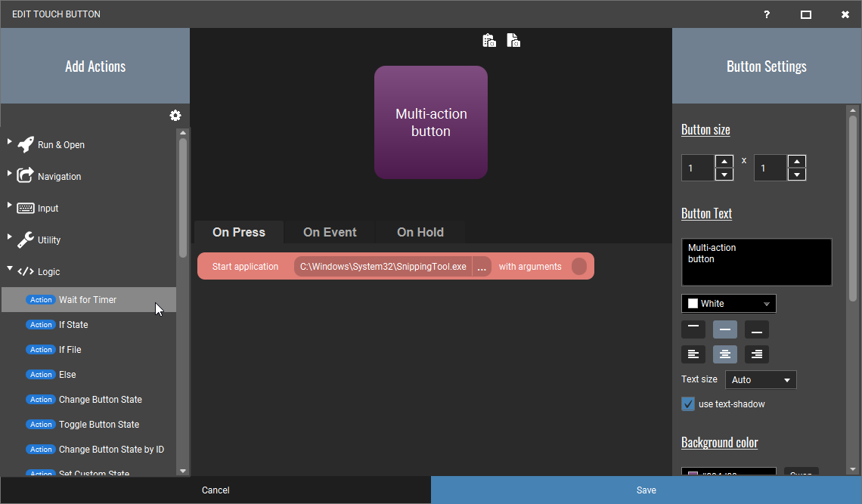Click the copy document icon above the button preview
This screenshot has width=862, height=504.
pos(513,40)
